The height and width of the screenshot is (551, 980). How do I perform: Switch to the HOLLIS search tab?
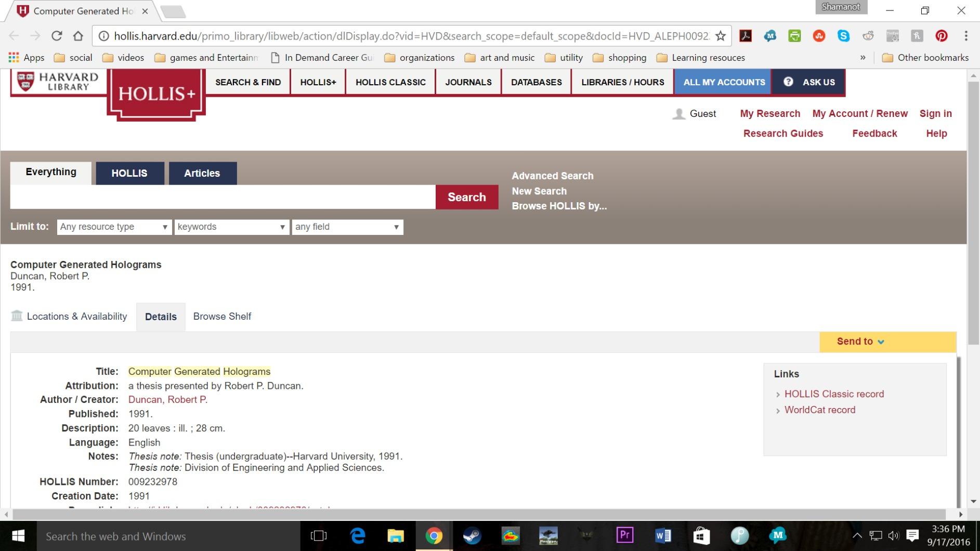[129, 173]
